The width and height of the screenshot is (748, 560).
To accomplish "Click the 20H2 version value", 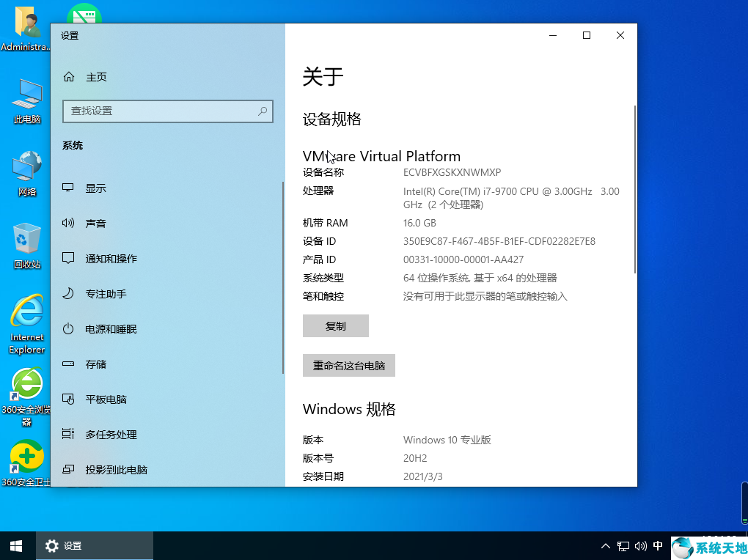I will pos(415,458).
